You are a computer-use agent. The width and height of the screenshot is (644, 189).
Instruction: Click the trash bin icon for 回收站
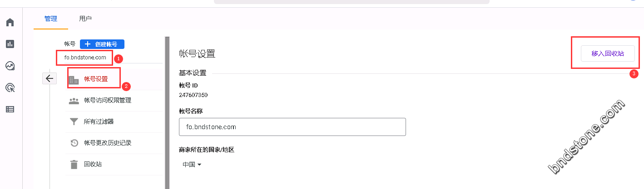[x=74, y=164]
